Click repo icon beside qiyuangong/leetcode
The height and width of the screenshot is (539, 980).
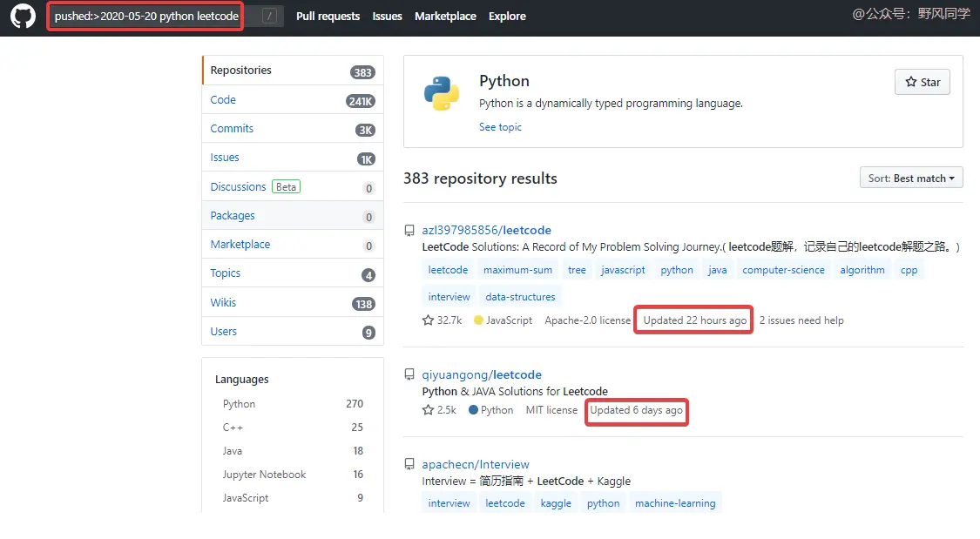click(409, 374)
